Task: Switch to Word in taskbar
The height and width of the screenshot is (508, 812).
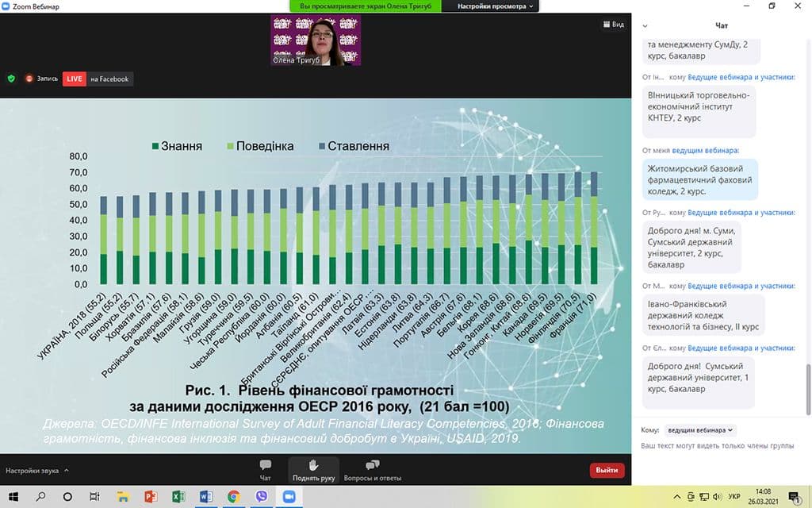Action: coord(206,497)
